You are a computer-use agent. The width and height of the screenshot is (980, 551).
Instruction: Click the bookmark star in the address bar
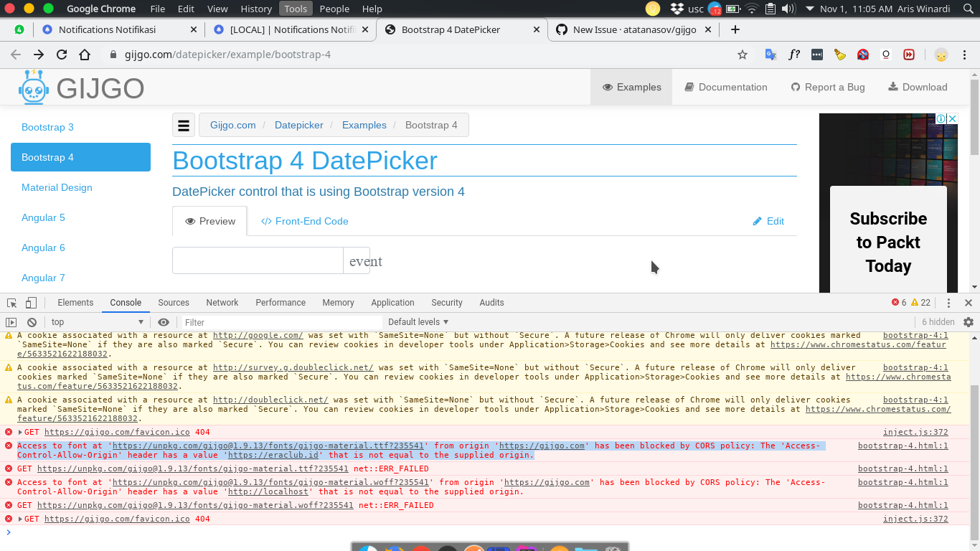[742, 55]
